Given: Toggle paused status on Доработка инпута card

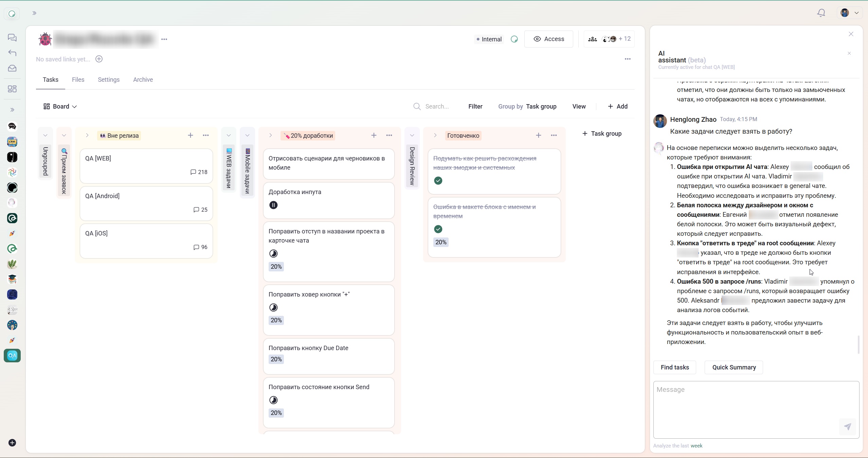Looking at the screenshot, I should [x=273, y=205].
